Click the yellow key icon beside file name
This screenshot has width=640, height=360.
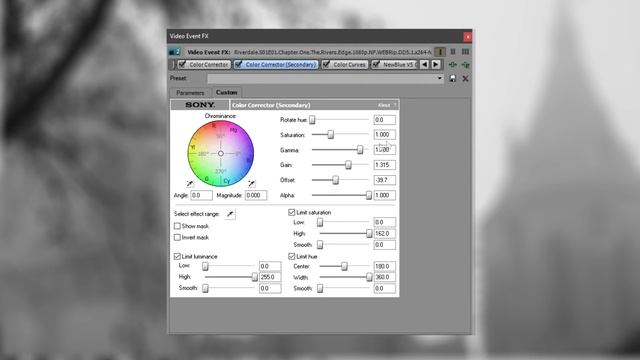(x=440, y=52)
